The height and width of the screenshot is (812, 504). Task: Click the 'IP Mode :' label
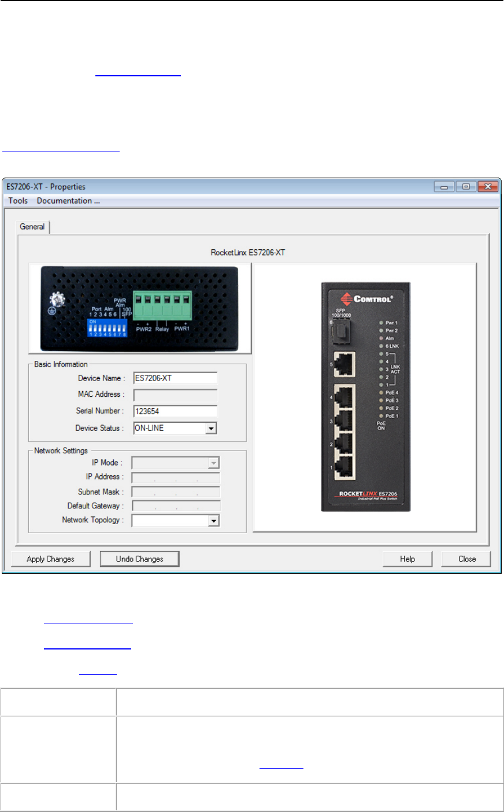click(x=108, y=463)
